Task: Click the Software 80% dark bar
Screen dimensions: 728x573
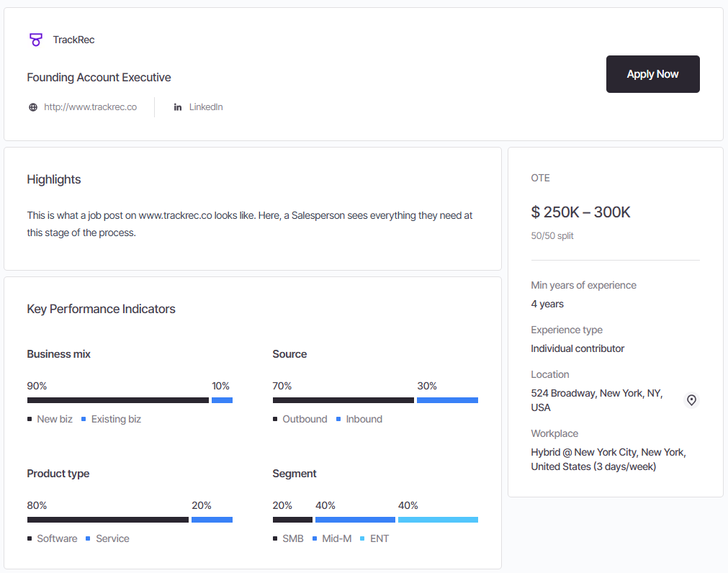Action: pos(108,520)
